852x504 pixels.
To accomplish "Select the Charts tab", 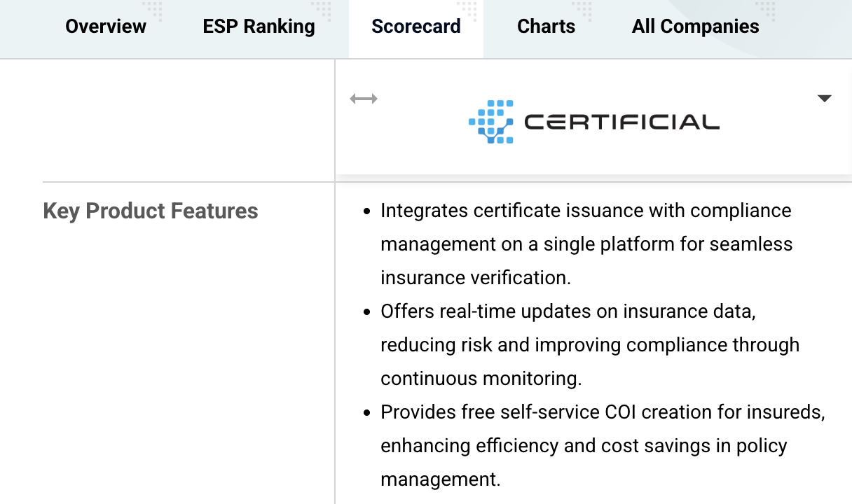I will click(546, 27).
